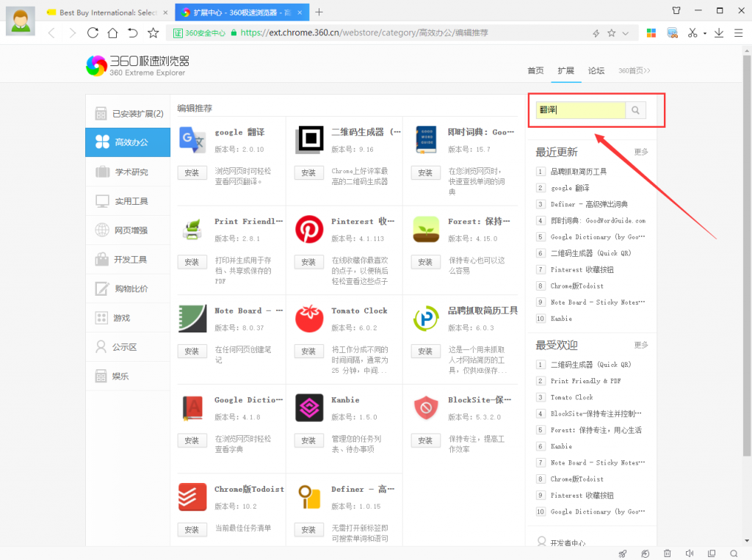
Task: Click the Print Friendly printer icon
Action: [x=192, y=229]
